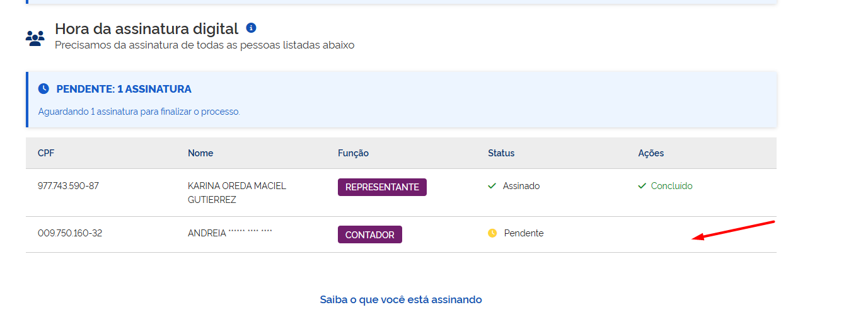Click the yellow clock icon beside Pendente
Image resolution: width=868 pixels, height=312 pixels.
click(x=492, y=233)
